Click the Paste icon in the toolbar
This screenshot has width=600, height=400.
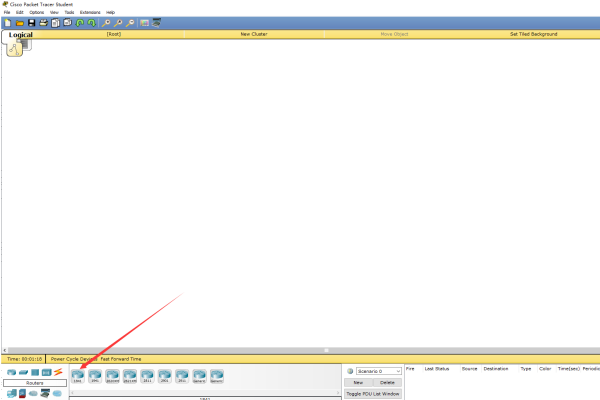coord(68,23)
